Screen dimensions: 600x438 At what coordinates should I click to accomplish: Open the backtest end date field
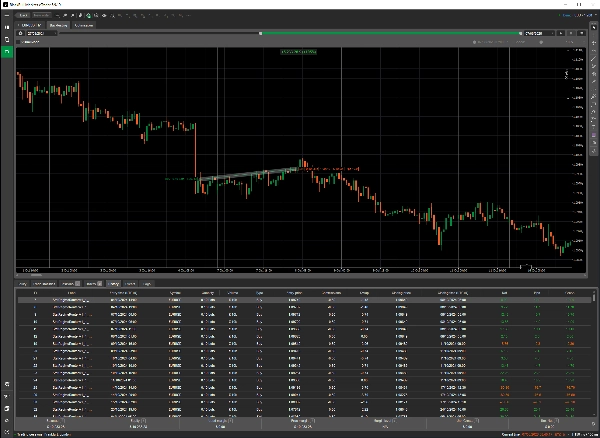[539, 33]
